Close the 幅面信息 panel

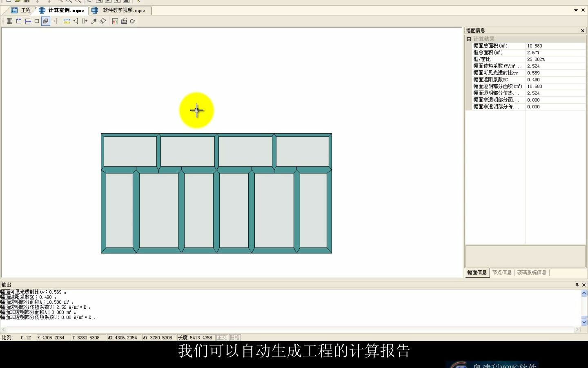coord(583,31)
